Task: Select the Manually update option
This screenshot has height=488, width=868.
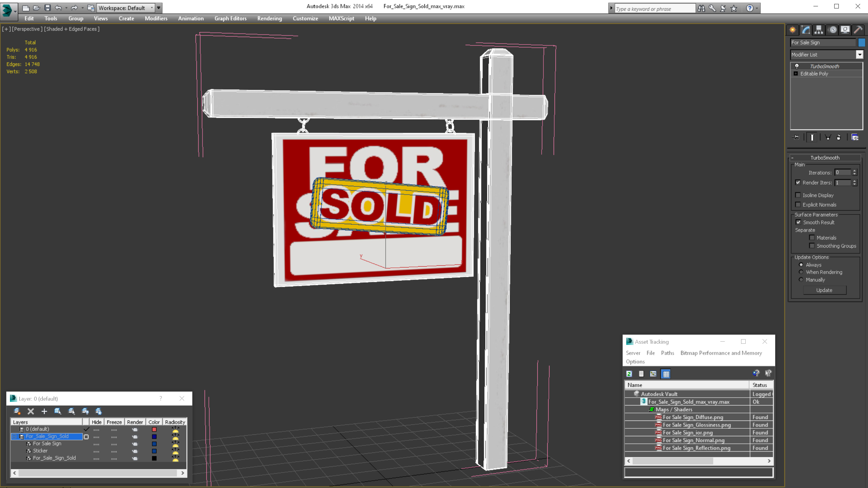Action: [x=801, y=280]
